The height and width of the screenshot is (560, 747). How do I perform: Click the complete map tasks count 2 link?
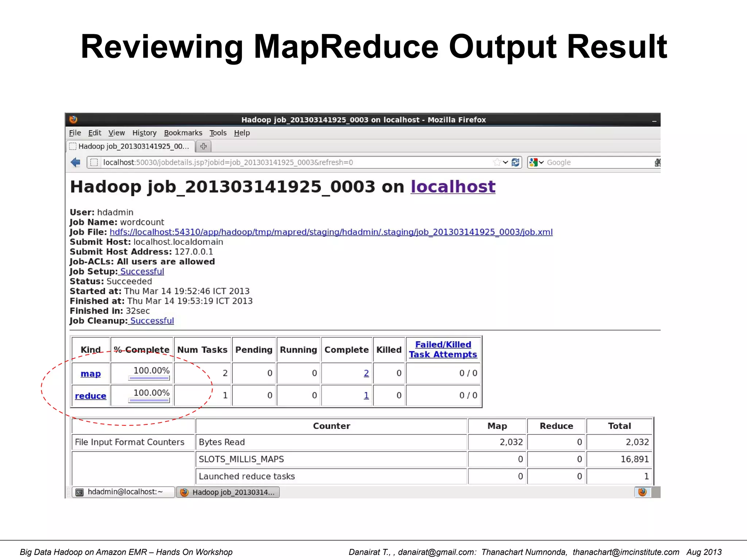(x=366, y=373)
